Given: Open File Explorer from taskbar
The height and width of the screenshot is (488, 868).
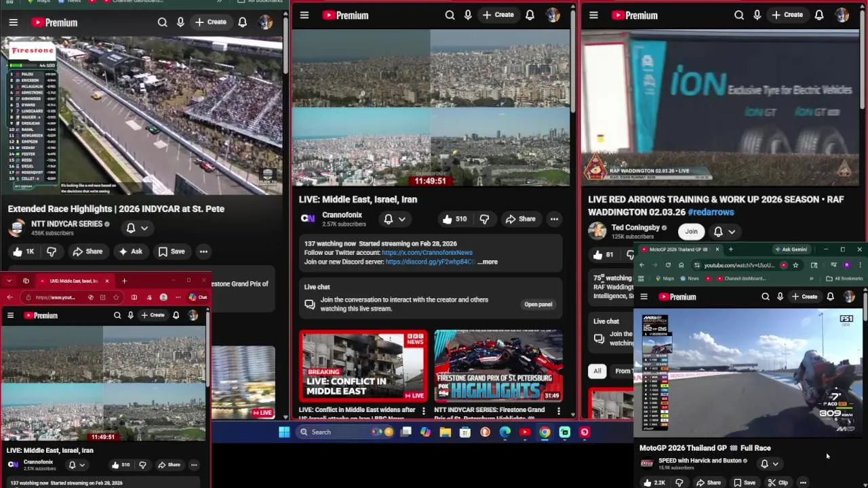Looking at the screenshot, I should tap(445, 432).
